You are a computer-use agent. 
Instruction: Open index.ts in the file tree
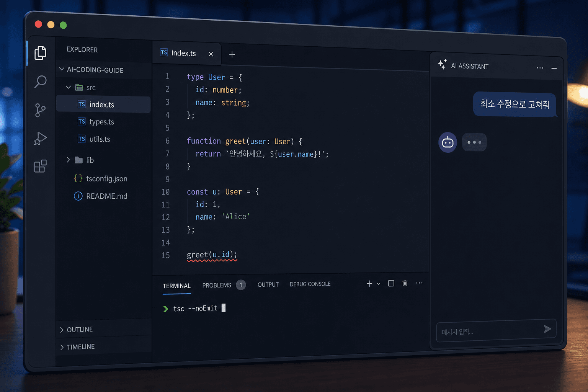pyautogui.click(x=103, y=105)
